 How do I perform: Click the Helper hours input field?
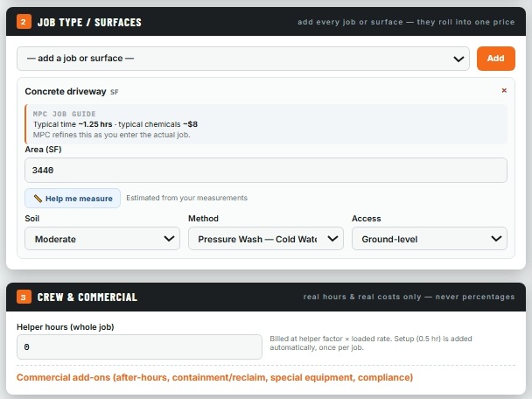139,347
